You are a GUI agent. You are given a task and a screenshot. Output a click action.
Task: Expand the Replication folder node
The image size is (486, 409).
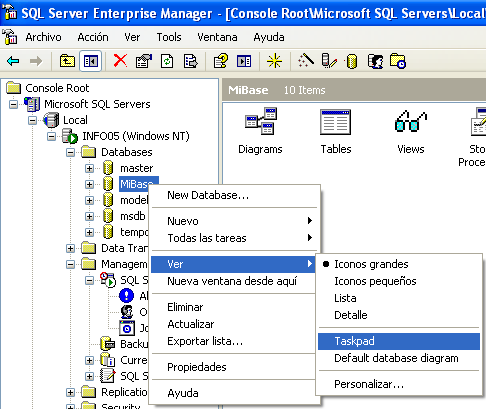click(70, 392)
